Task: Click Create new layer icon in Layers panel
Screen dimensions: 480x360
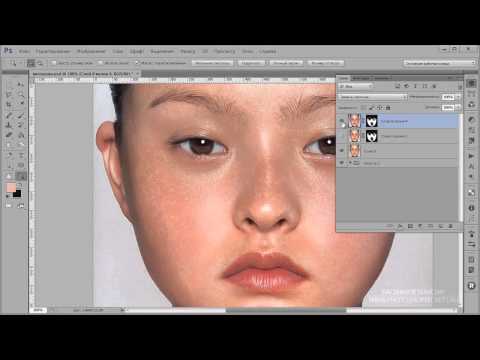Action: pos(441,226)
